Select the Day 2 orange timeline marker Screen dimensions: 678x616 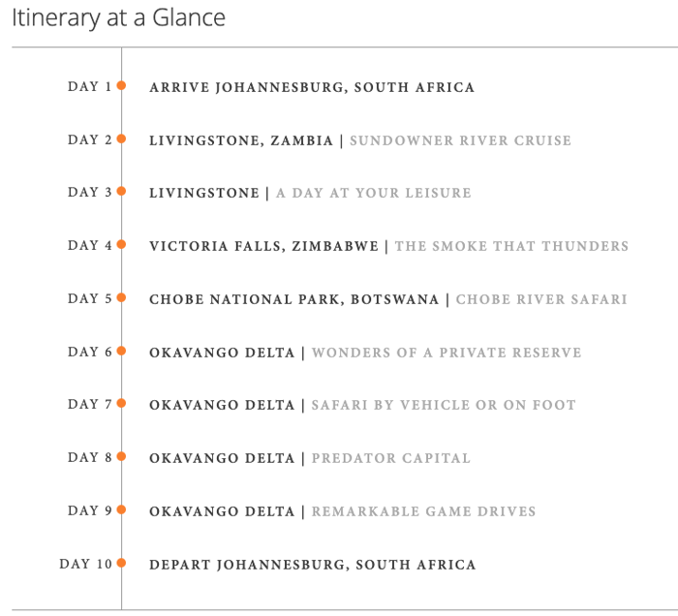pos(121,139)
